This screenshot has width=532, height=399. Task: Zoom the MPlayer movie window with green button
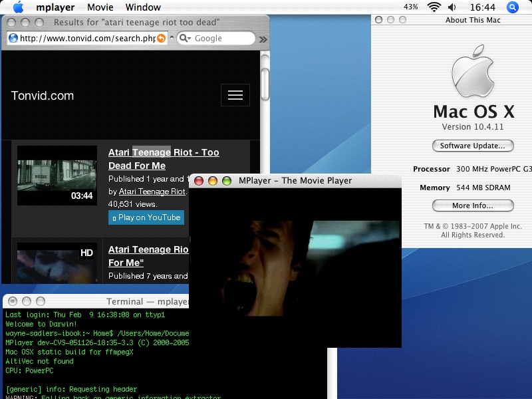(x=227, y=181)
